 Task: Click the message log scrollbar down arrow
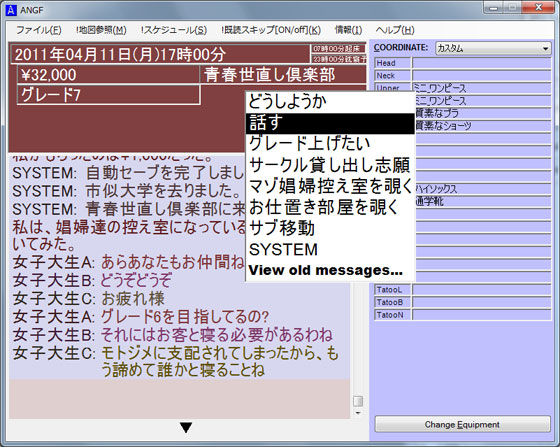(358, 413)
